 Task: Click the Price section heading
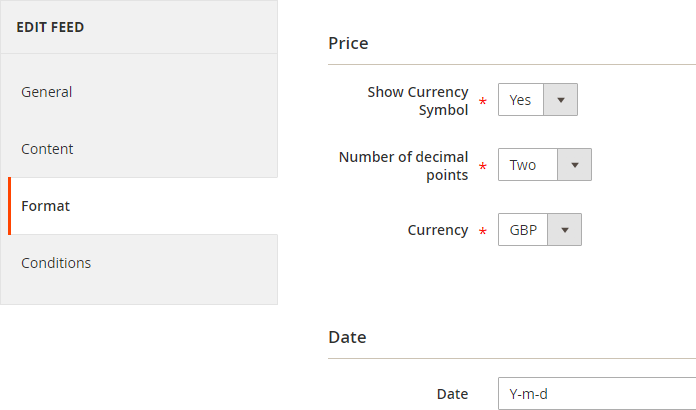[348, 43]
